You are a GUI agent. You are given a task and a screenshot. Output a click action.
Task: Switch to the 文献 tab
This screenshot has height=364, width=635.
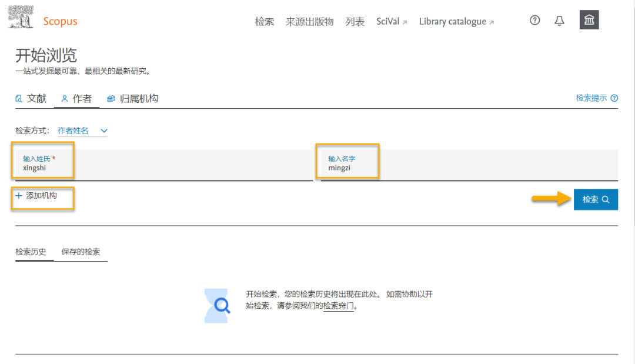pyautogui.click(x=36, y=98)
